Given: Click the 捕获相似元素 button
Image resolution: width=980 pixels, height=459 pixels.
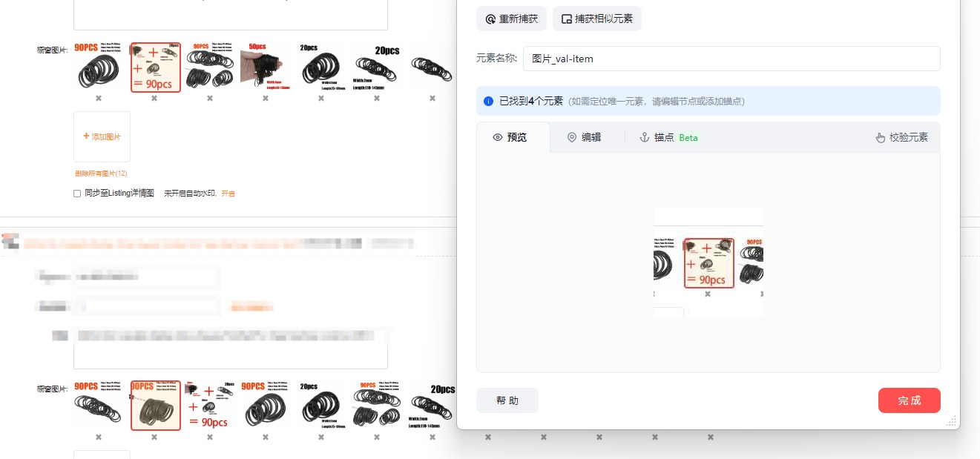Looking at the screenshot, I should (596, 19).
